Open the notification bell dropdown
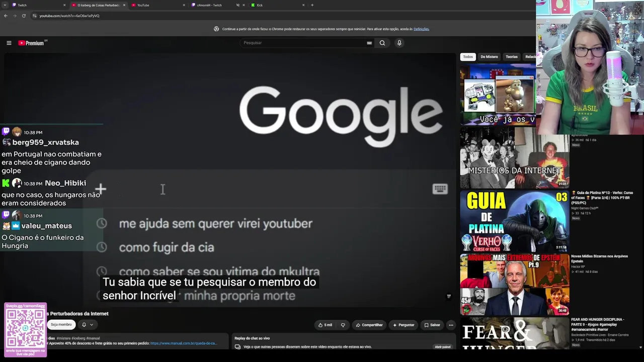 [x=87, y=325]
